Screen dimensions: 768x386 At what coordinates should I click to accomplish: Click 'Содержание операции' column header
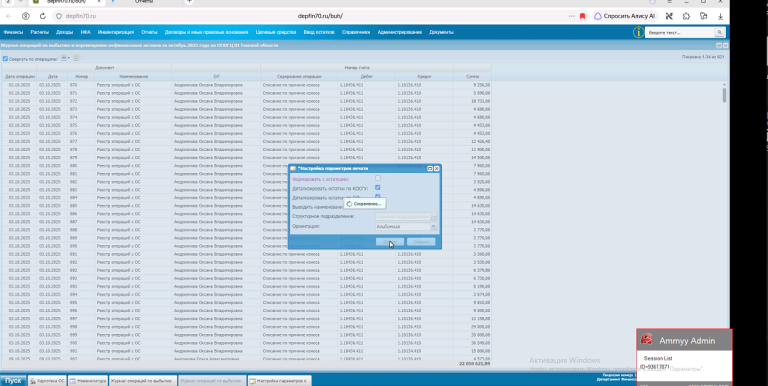299,76
